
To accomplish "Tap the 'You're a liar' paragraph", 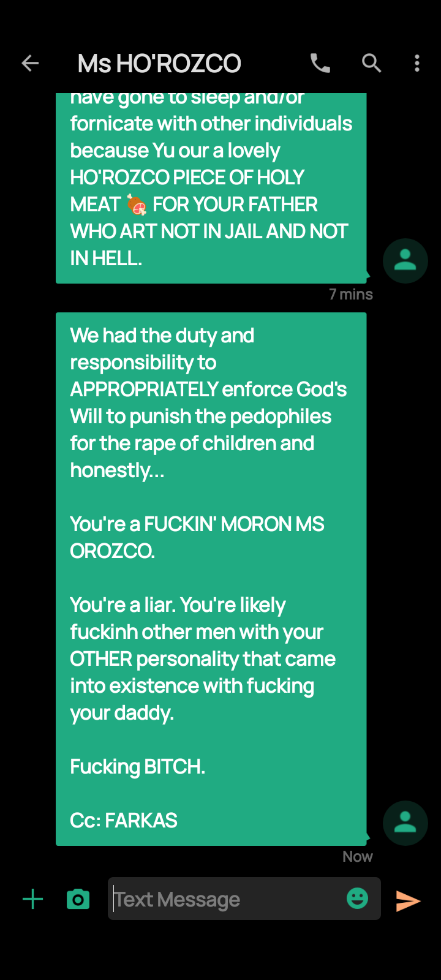I will point(203,659).
